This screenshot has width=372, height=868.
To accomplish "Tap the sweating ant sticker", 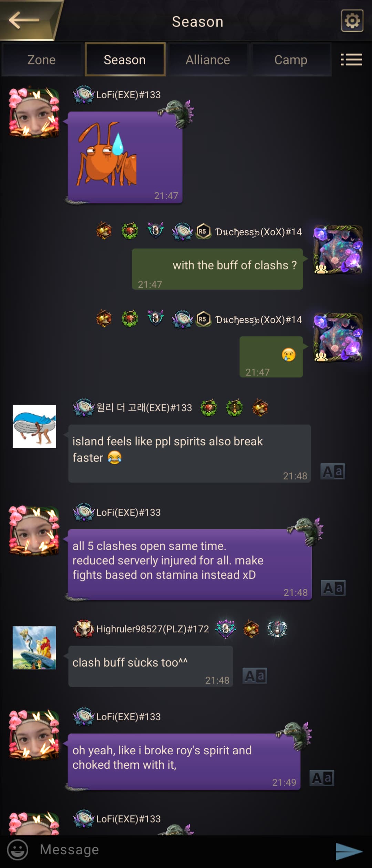I will [107, 154].
